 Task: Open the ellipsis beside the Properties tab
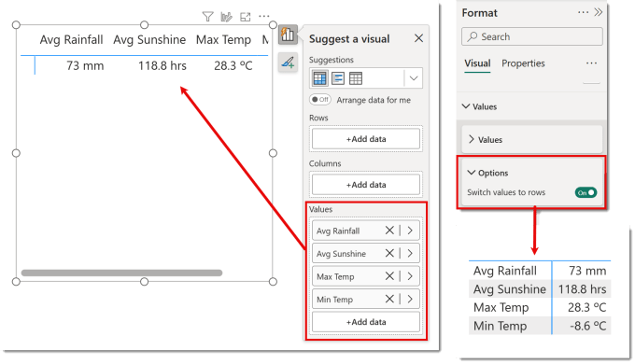click(591, 63)
